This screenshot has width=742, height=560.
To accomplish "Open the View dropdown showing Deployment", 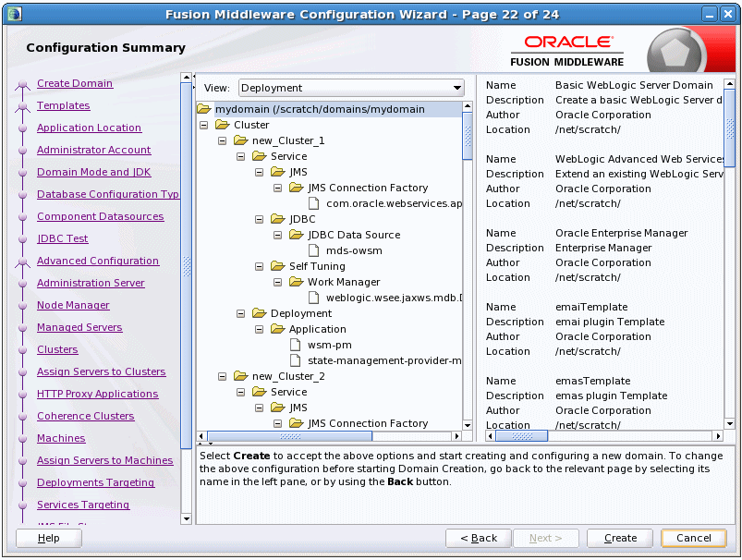I will pos(351,88).
